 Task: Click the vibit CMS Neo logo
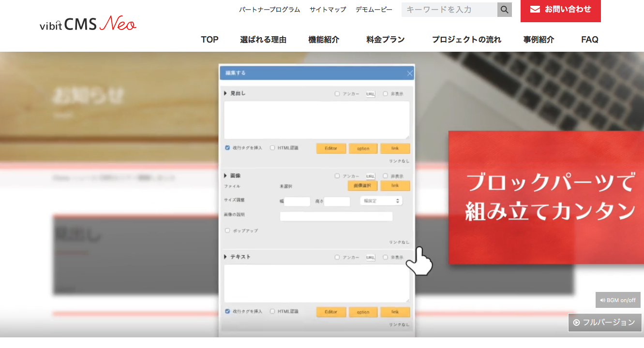click(88, 24)
